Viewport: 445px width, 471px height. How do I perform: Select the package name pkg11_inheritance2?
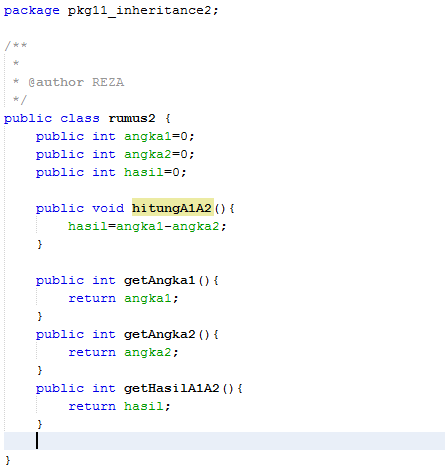click(139, 11)
